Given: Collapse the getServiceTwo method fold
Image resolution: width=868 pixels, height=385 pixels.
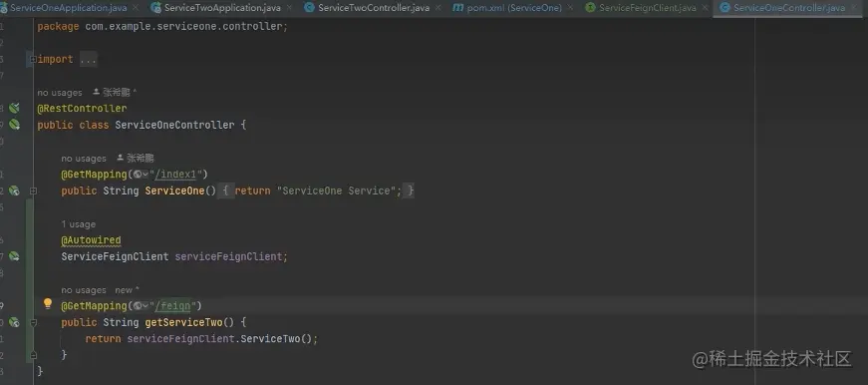Looking at the screenshot, I should tap(33, 322).
